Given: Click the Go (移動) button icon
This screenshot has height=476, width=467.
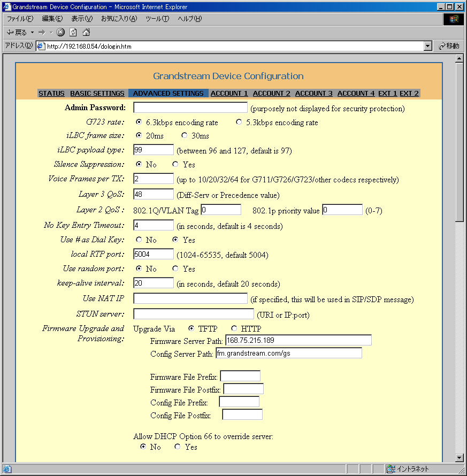Looking at the screenshot, I should click(442, 46).
